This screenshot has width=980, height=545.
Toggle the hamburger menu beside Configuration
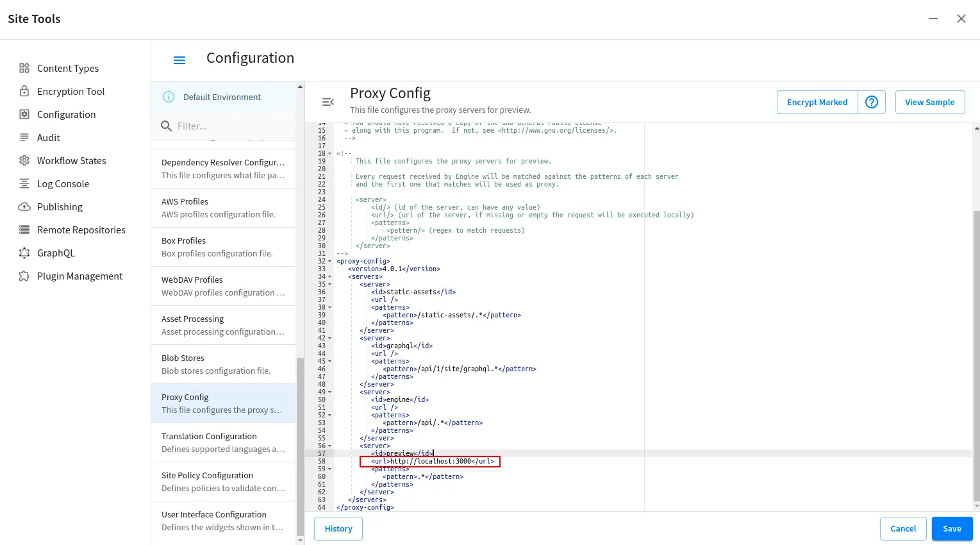click(x=179, y=60)
